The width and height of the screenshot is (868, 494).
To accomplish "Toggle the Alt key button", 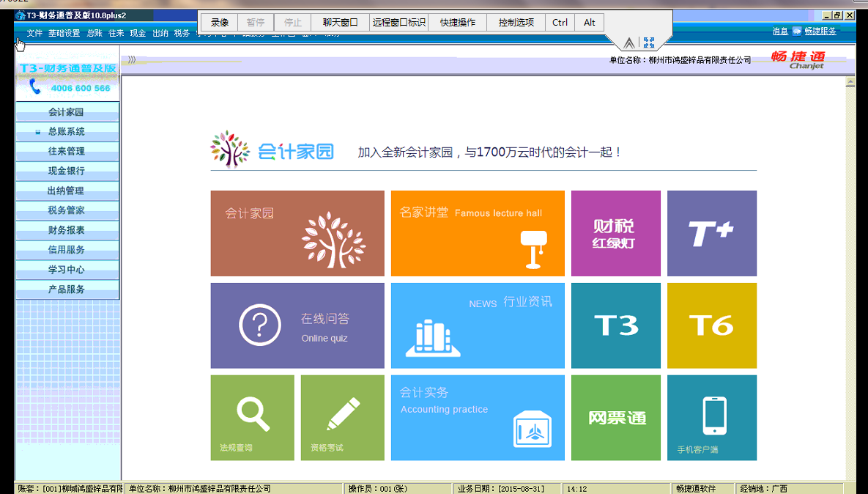I will (590, 22).
